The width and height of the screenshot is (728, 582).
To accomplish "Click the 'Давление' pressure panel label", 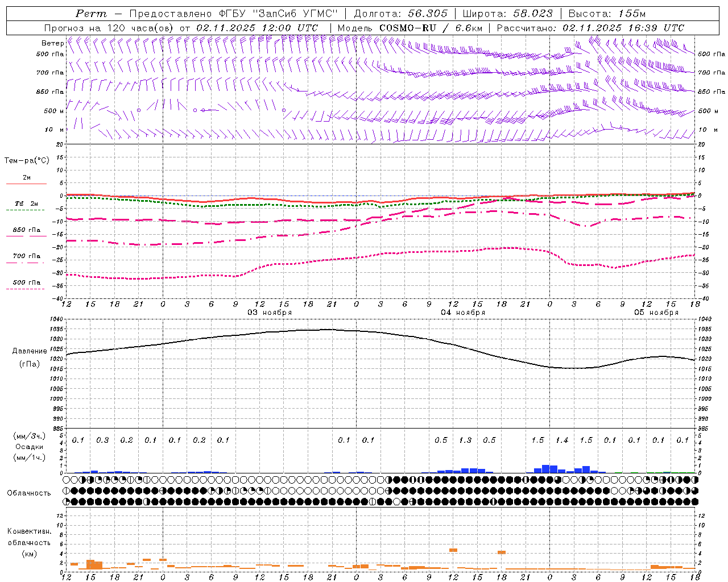I will (x=30, y=351).
